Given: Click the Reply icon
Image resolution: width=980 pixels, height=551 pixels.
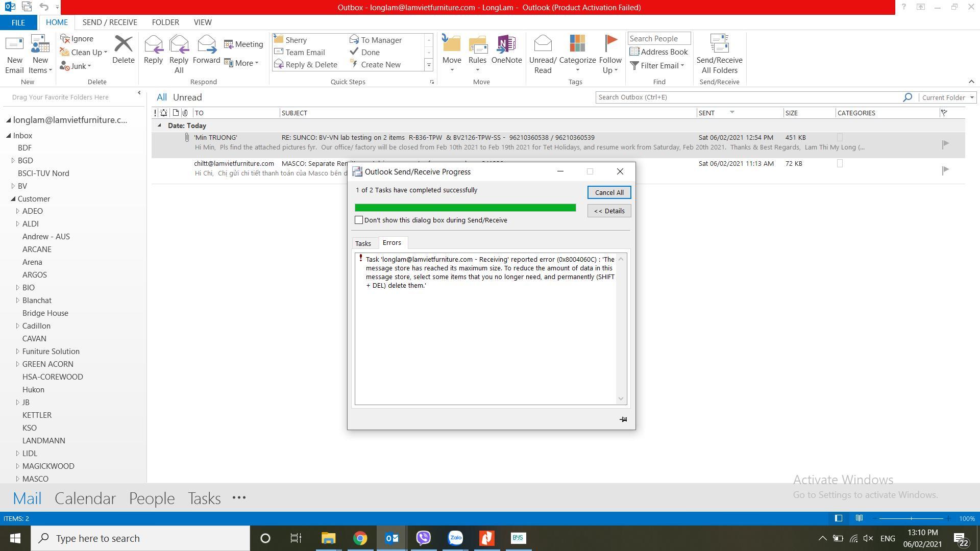Looking at the screenshot, I should pos(153,50).
